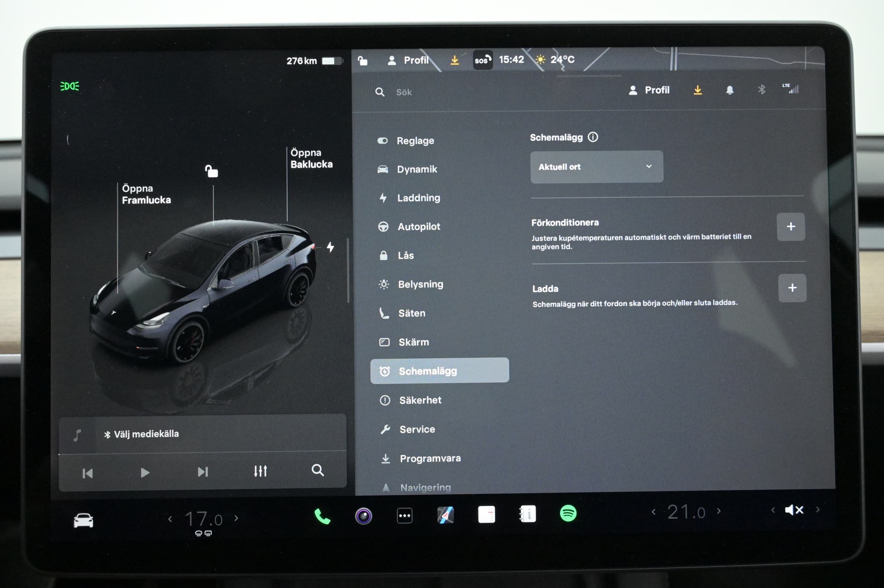This screenshot has width=884, height=588.
Task: Open Bluetooth settings icon in the header
Action: (761, 89)
